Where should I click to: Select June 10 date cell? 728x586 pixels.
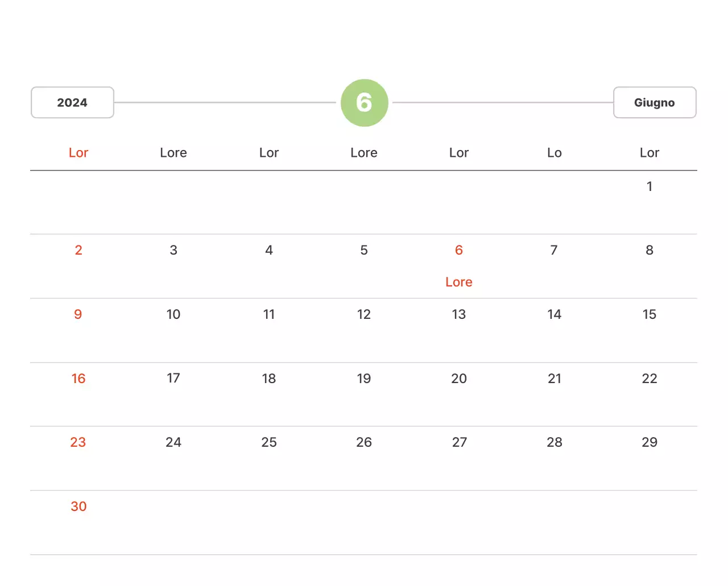(173, 314)
